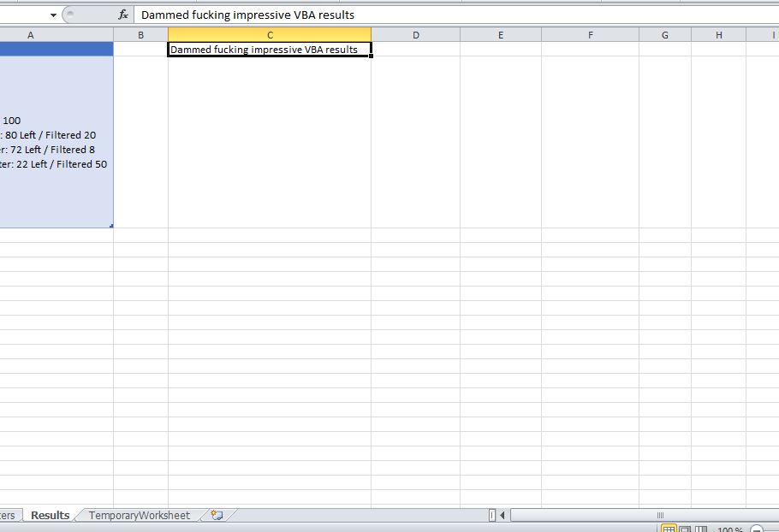Screen dimensions: 779x532
Task: Click the tab split handle beside scrollbar
Action: 492,515
